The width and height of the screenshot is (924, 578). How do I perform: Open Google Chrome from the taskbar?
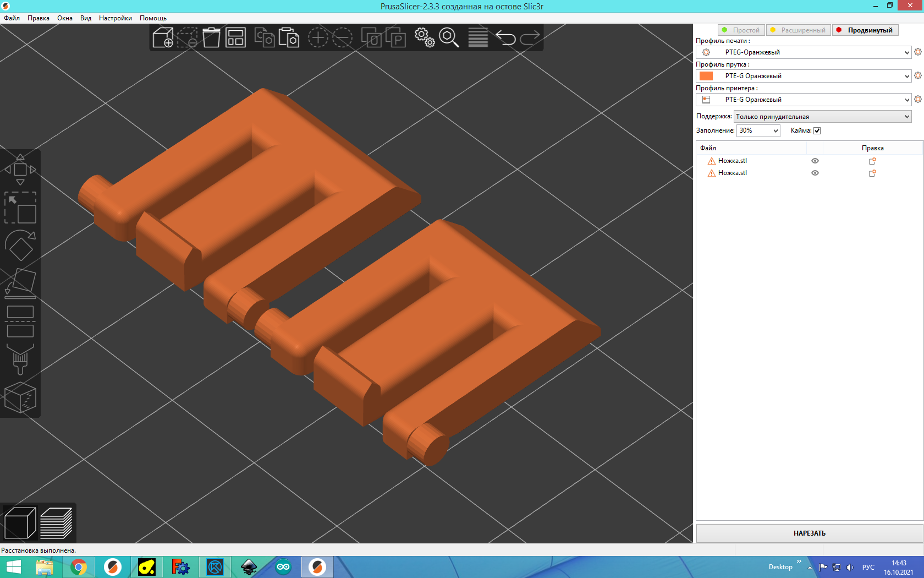pos(79,566)
